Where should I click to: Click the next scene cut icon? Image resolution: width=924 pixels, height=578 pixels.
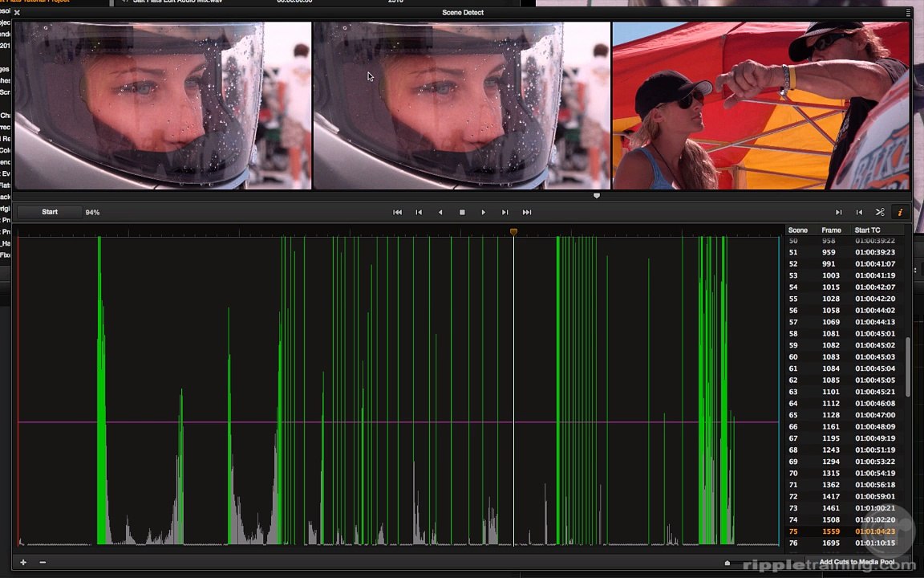[838, 212]
